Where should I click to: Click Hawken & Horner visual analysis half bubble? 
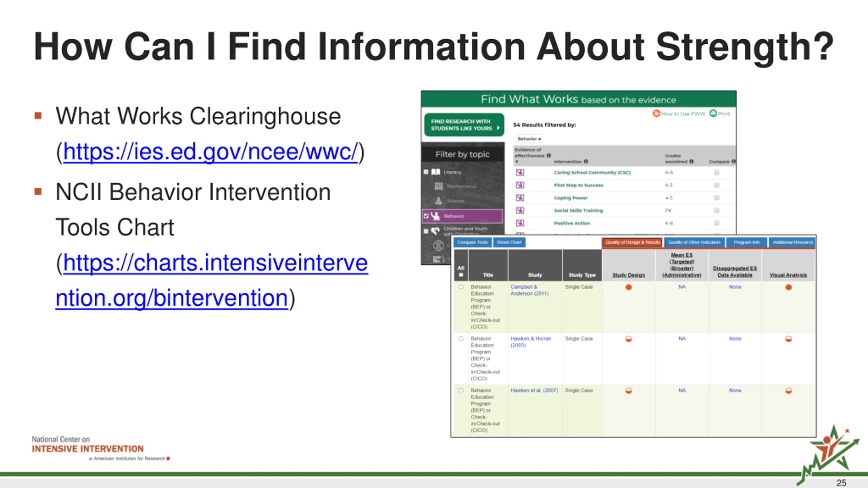[789, 339]
